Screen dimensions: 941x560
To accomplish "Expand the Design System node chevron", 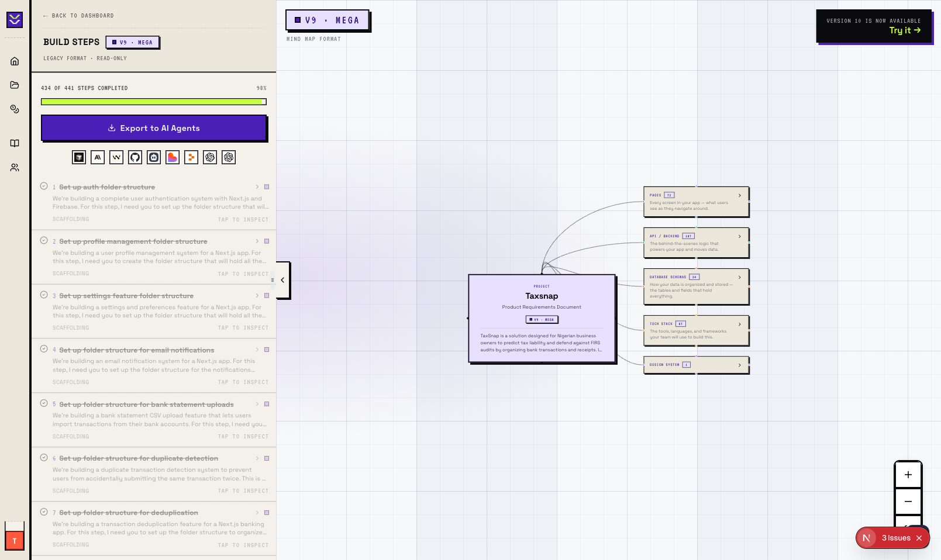I will click(740, 365).
